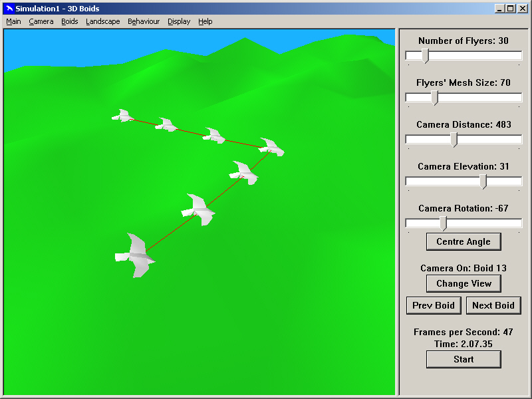Open the Main menu
This screenshot has width=532, height=399.
13,21
